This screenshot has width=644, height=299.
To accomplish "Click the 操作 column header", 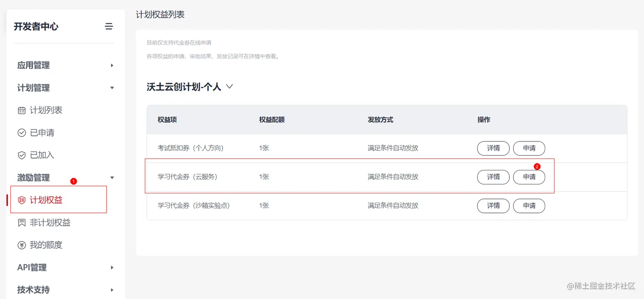I will (484, 120).
